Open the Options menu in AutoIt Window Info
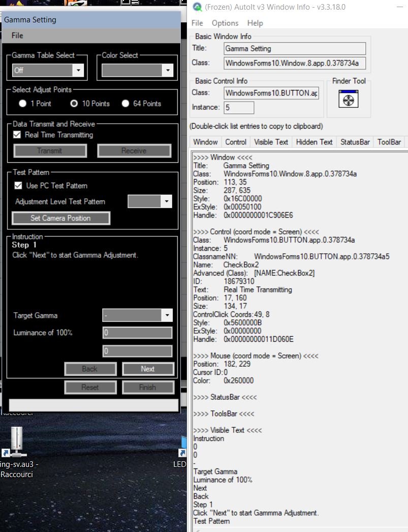 [225, 23]
